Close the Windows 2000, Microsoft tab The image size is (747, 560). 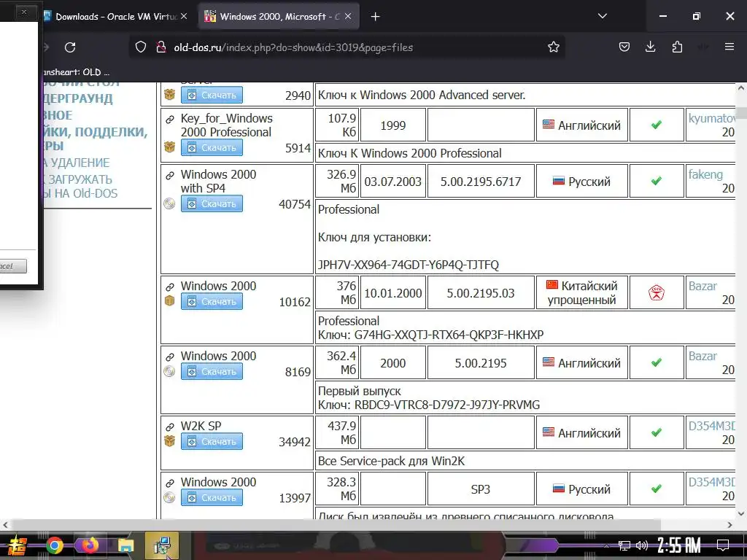coord(348,17)
